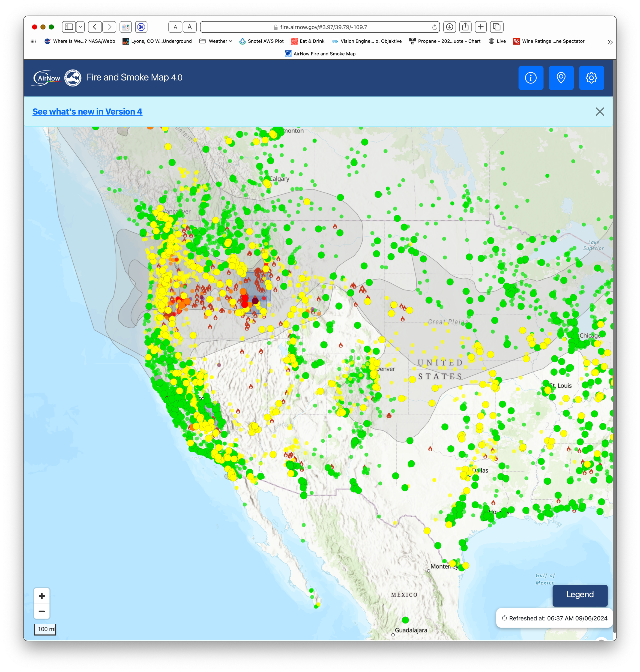Click the location pin button
This screenshot has width=640, height=672.
(x=561, y=78)
